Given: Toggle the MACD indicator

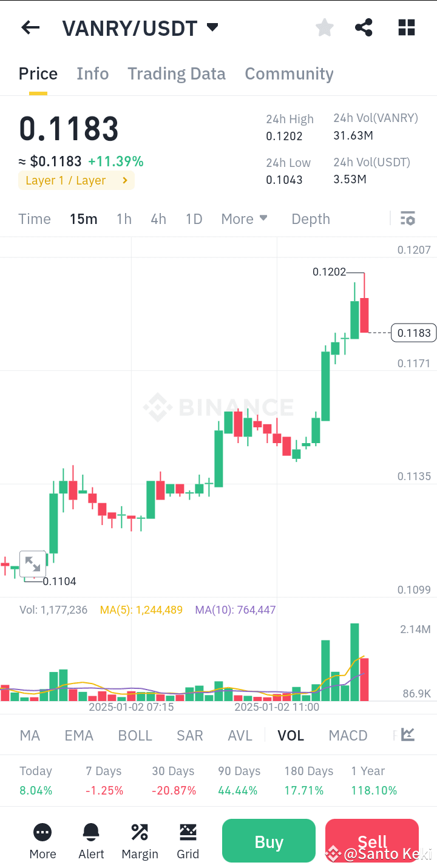Looking at the screenshot, I should point(348,734).
